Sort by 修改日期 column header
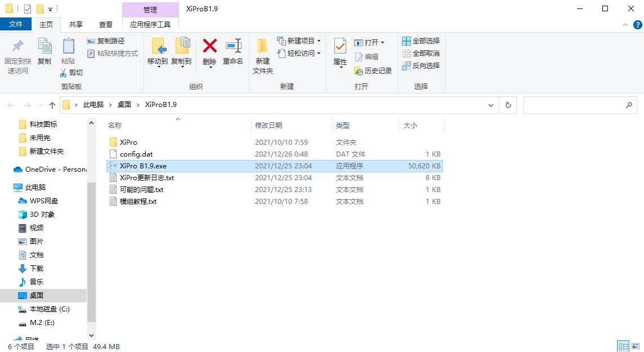This screenshot has width=644, height=352. tap(269, 125)
